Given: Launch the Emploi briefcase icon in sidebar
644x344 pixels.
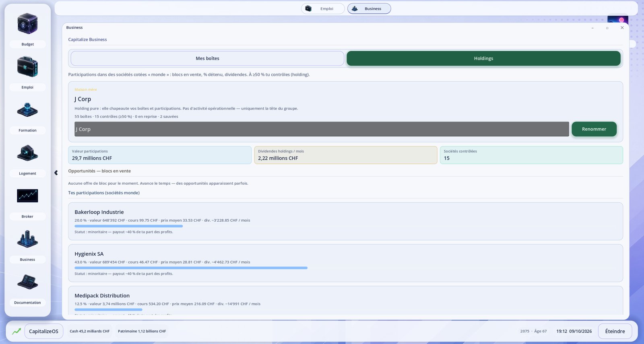Looking at the screenshot, I should [x=27, y=67].
